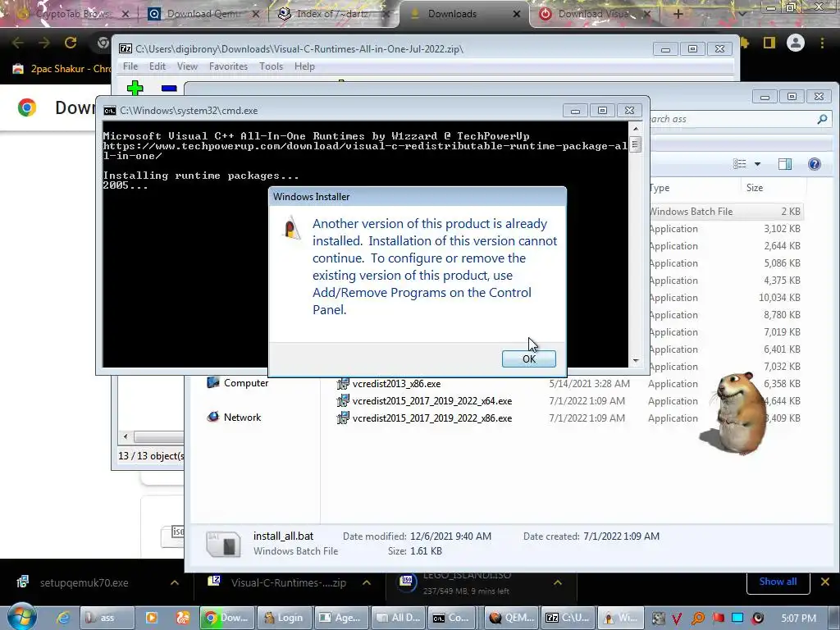Click install_all.bat details pane icon

tap(223, 543)
